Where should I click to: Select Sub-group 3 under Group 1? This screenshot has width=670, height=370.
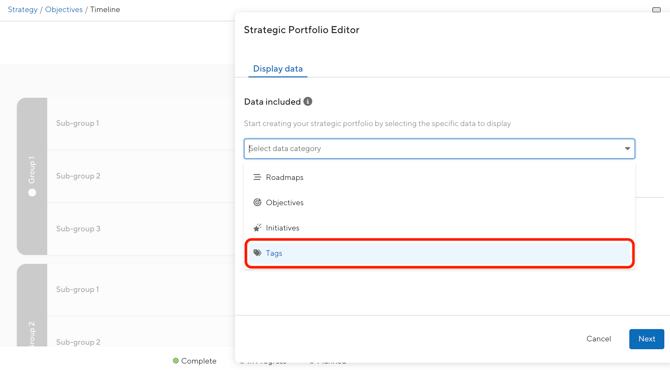(78, 229)
